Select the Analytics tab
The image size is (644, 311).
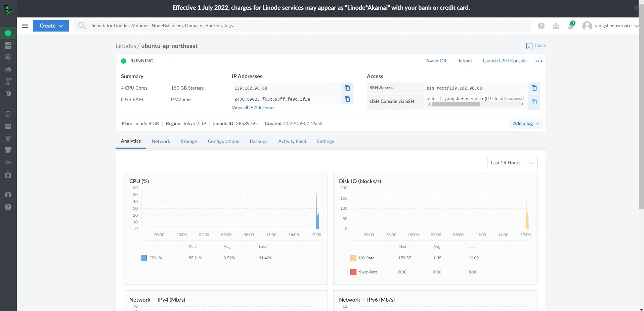(x=131, y=141)
